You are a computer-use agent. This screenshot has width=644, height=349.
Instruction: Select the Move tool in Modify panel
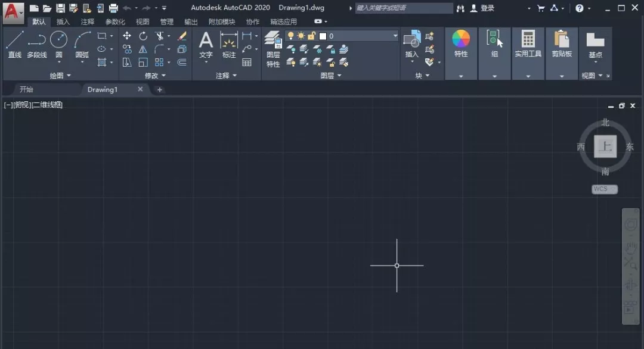[127, 36]
